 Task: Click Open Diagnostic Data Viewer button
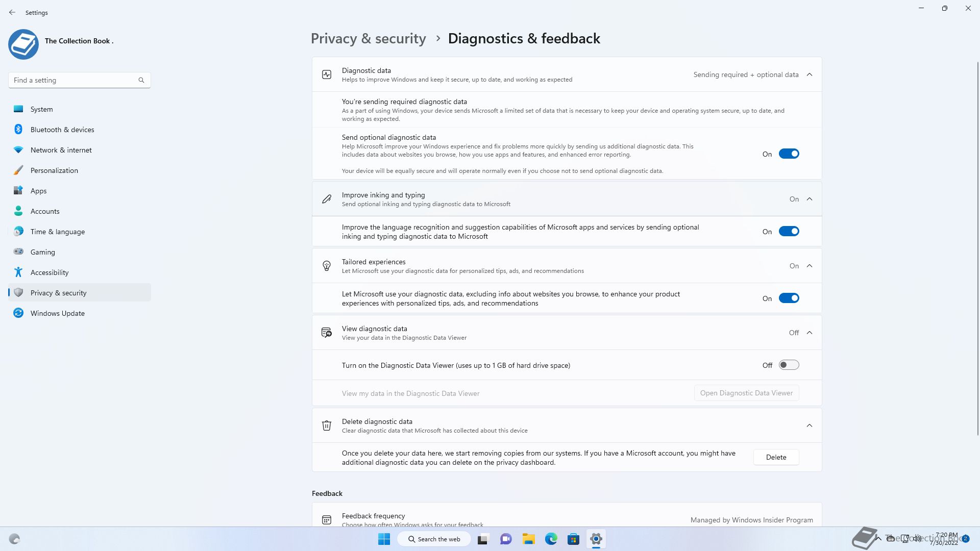pyautogui.click(x=746, y=393)
